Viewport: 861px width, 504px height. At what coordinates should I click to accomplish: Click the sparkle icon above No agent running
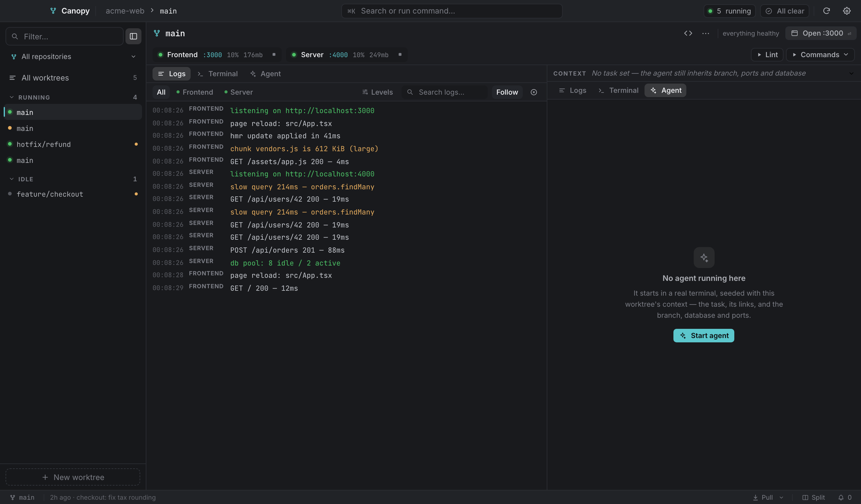click(x=704, y=258)
